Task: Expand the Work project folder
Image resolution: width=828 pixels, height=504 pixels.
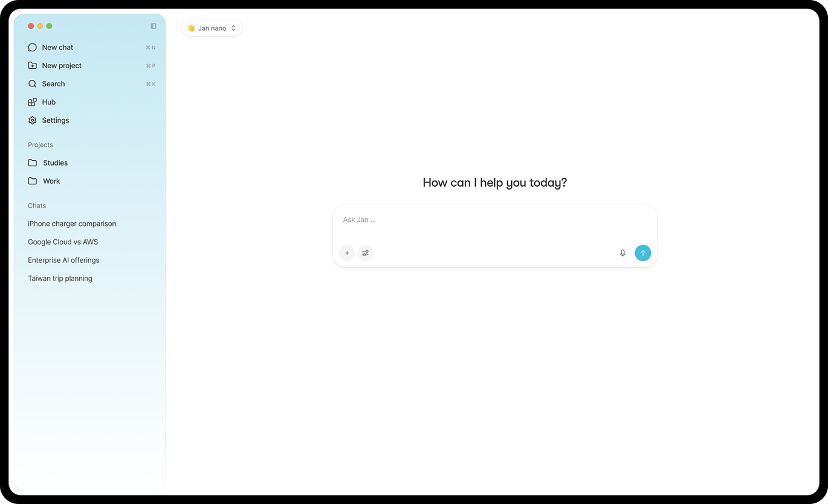Action: pyautogui.click(x=51, y=181)
